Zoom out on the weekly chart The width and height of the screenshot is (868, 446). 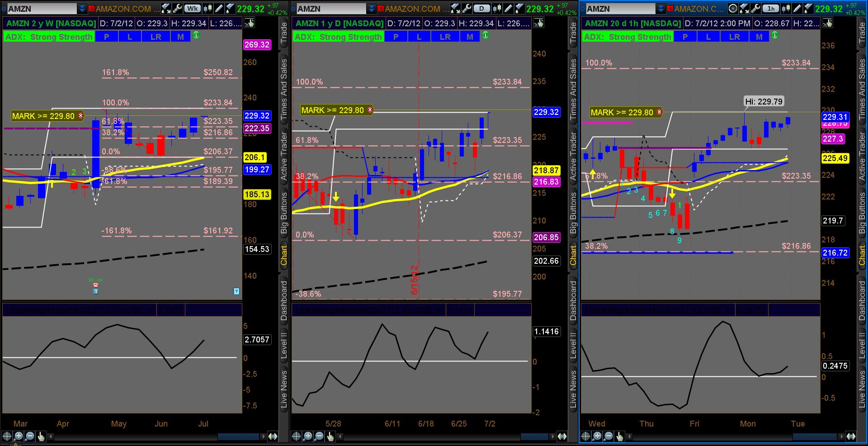coord(29,437)
